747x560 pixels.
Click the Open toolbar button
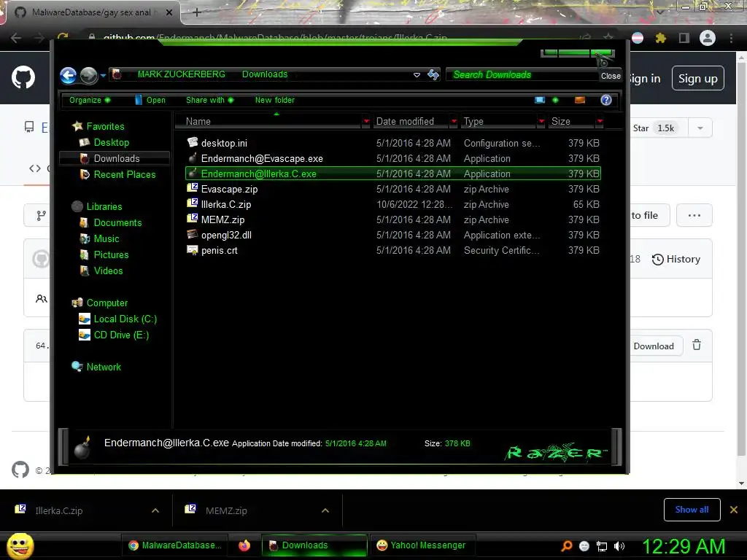pyautogui.click(x=150, y=100)
